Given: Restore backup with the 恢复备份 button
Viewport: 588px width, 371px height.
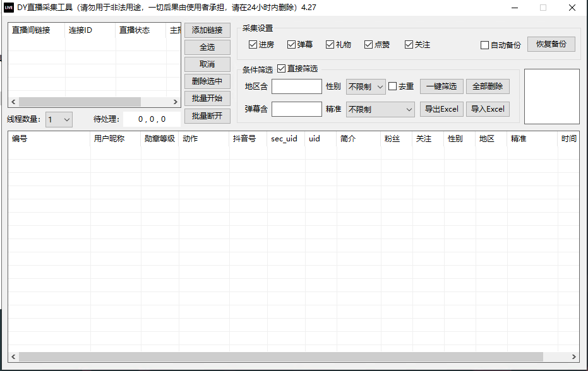Looking at the screenshot, I should [551, 44].
